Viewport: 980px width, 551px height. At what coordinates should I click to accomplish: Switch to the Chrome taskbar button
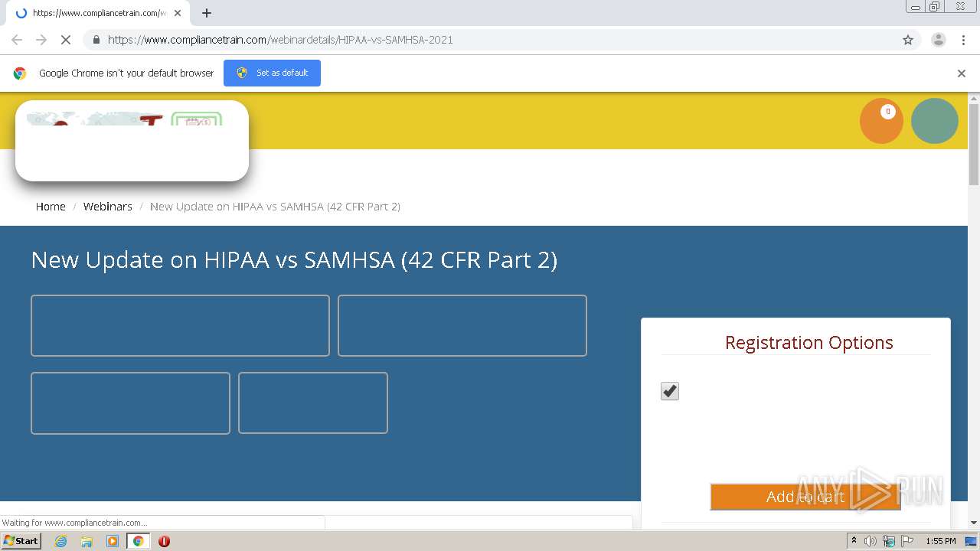[x=138, y=541]
